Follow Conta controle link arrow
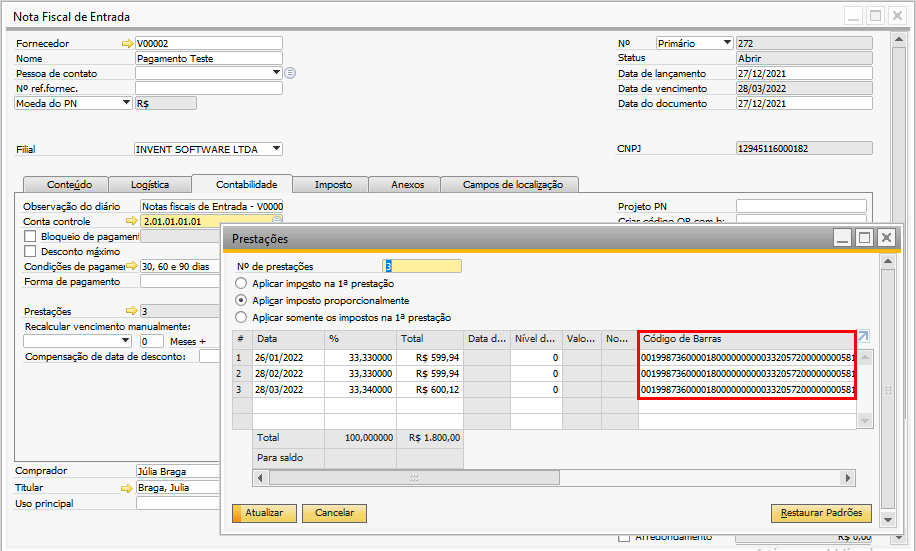The width and height of the screenshot is (916, 551). 132,221
